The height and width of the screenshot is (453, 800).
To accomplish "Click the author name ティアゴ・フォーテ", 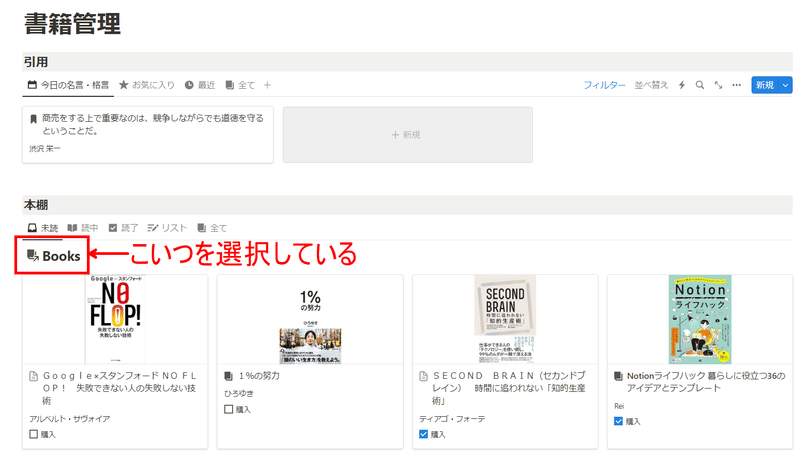I will (x=452, y=419).
